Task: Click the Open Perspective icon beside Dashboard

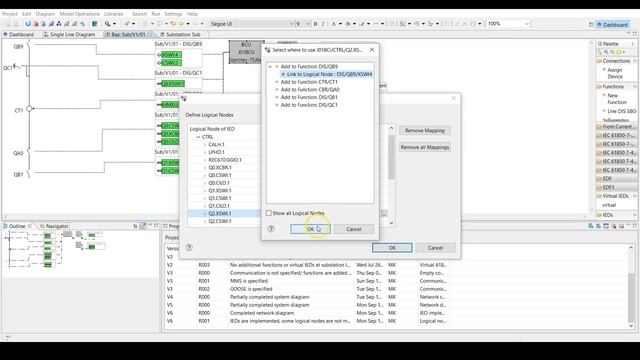Action: point(591,24)
